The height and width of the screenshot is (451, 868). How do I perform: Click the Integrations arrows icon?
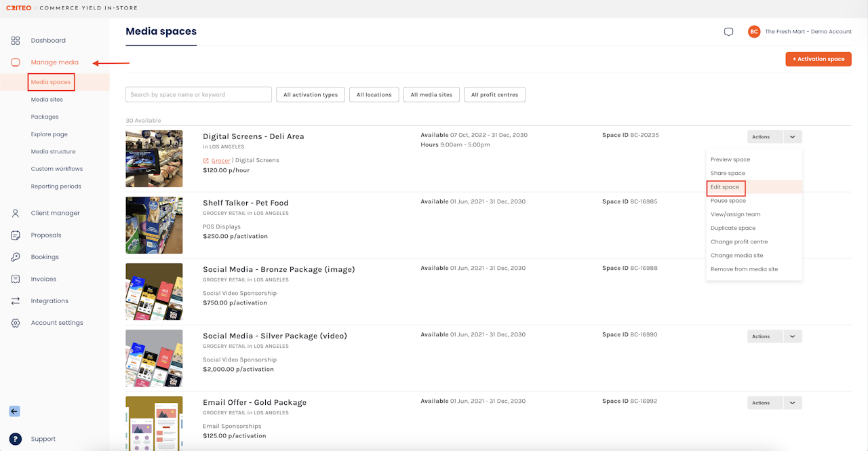pyautogui.click(x=16, y=301)
